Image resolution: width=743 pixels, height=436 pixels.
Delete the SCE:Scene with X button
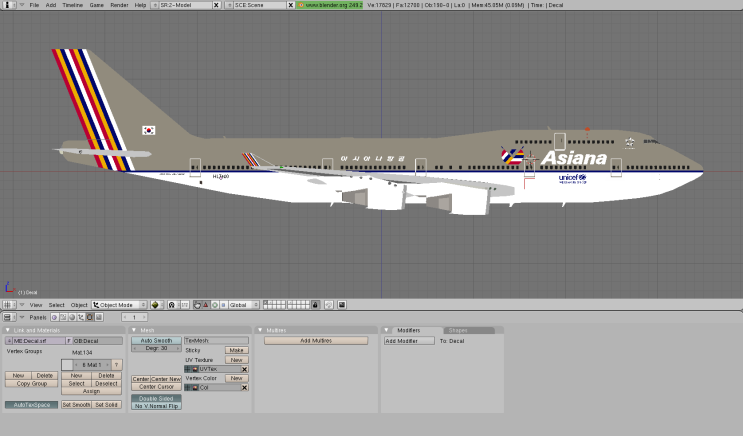[290, 5]
